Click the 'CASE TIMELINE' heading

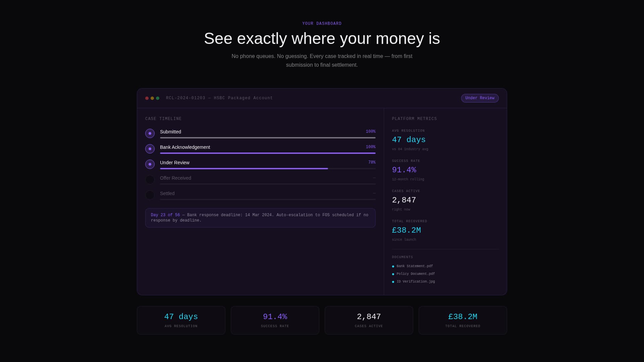click(163, 119)
